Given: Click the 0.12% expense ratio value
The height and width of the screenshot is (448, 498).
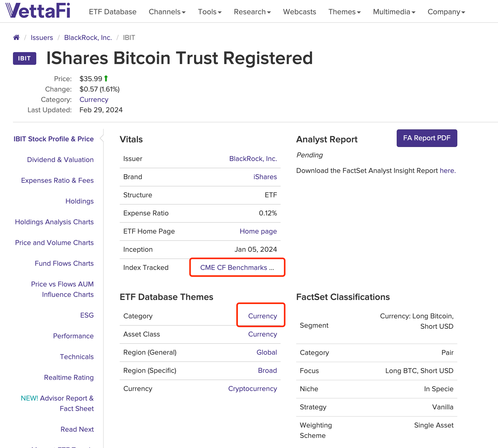Looking at the screenshot, I should point(268,213).
